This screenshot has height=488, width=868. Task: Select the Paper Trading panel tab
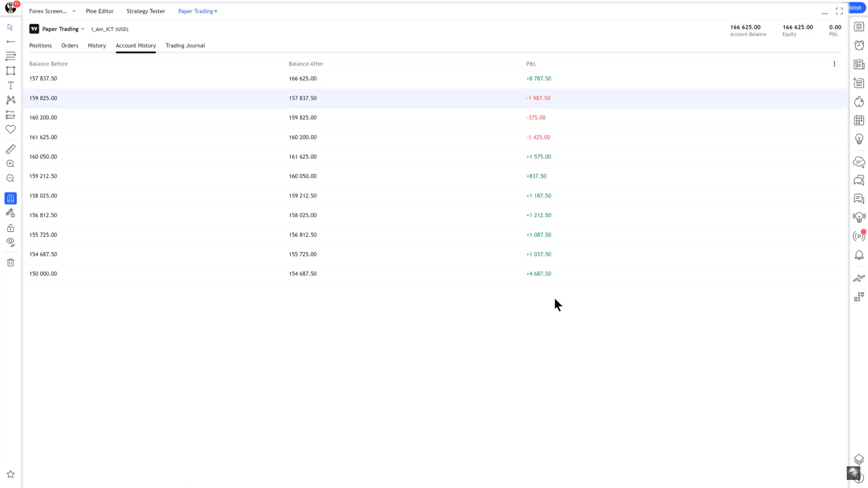(196, 11)
